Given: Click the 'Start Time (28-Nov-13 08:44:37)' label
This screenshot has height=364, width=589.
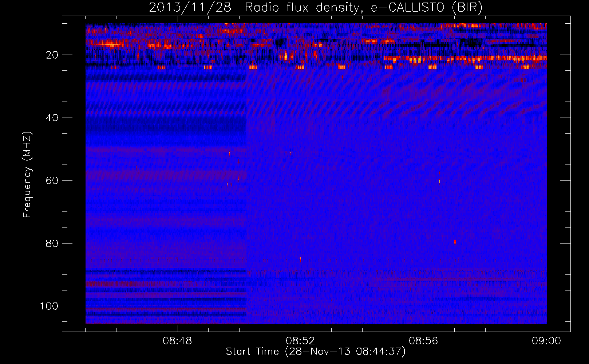Looking at the screenshot, I should [316, 352].
